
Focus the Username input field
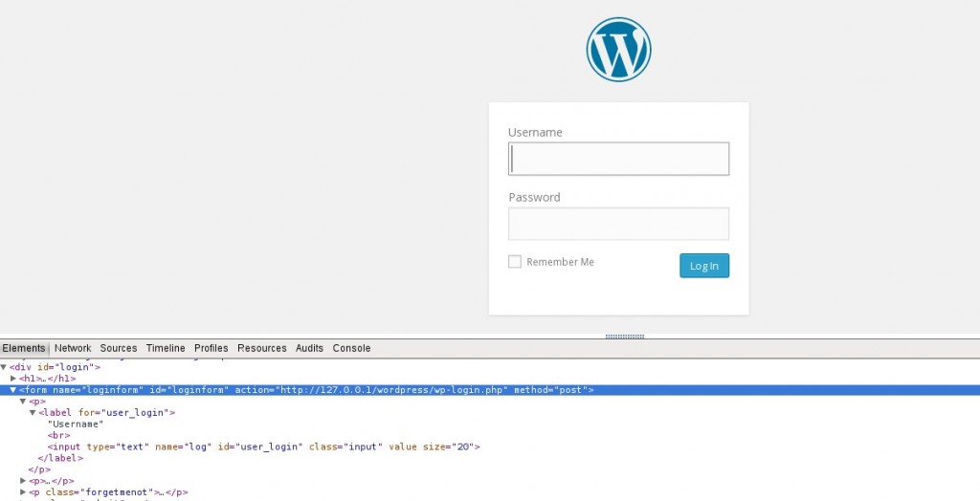tap(619, 159)
